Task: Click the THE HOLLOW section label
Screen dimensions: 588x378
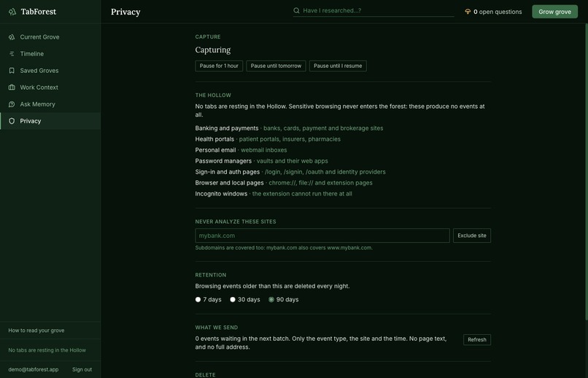Action: [213, 96]
